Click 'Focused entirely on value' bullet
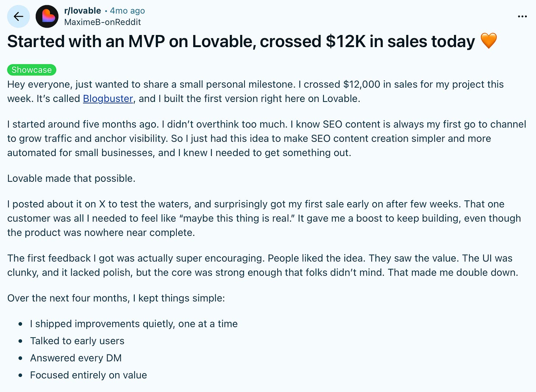Viewport: 536px width, 392px height. tap(88, 375)
